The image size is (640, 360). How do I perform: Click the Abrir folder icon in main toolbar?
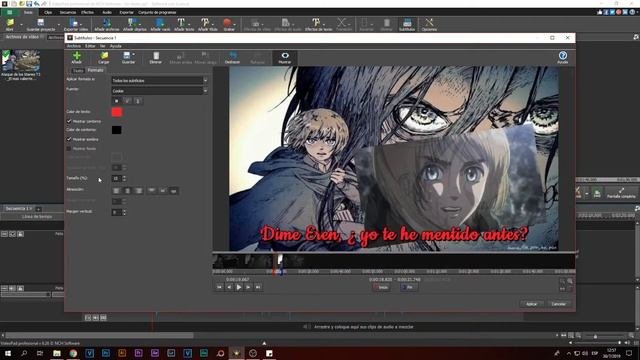(10, 24)
